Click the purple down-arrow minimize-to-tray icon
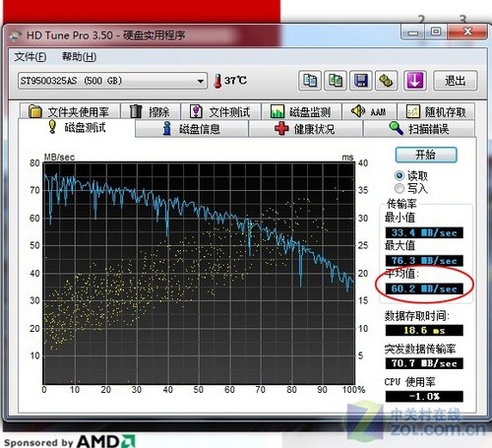The width and height of the screenshot is (492, 448). pos(415,81)
